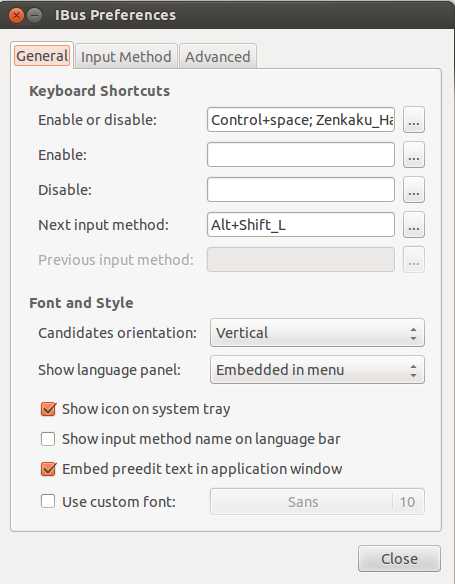455x584 pixels.
Task: Open ellipsis button for Enable or disable shortcut
Action: coord(414,120)
